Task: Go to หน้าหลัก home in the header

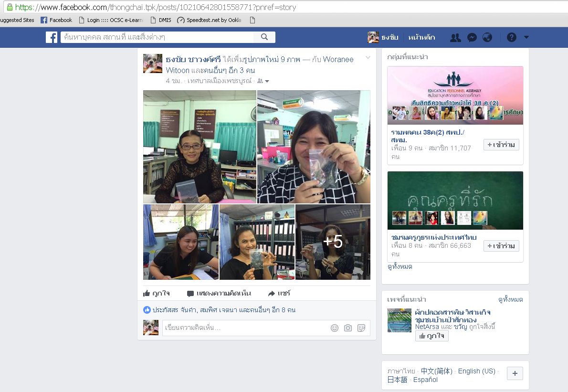Action: click(x=421, y=37)
